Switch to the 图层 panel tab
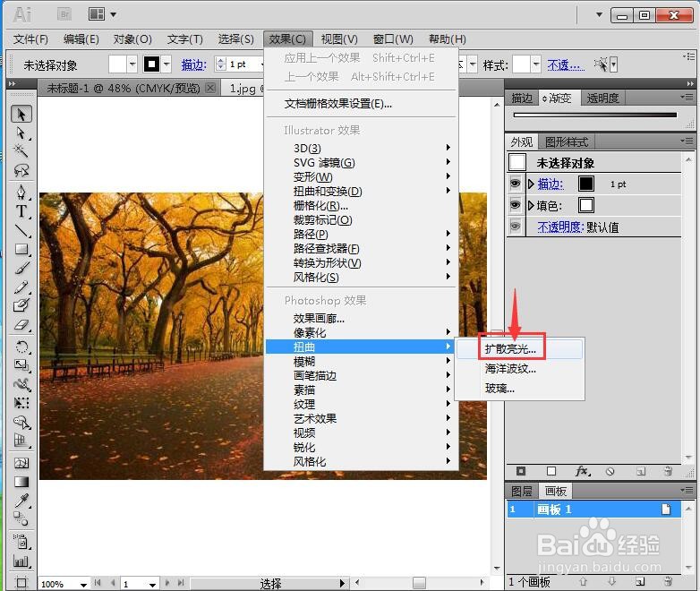 pyautogui.click(x=522, y=492)
